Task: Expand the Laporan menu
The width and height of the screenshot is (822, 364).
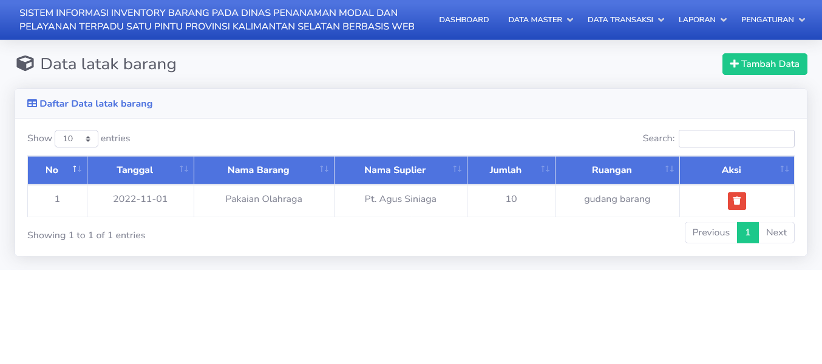Action: point(702,19)
